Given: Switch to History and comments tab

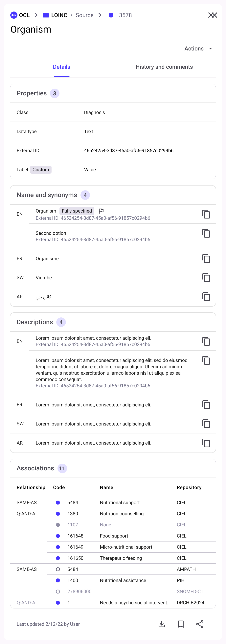Looking at the screenshot, I should 164,67.
